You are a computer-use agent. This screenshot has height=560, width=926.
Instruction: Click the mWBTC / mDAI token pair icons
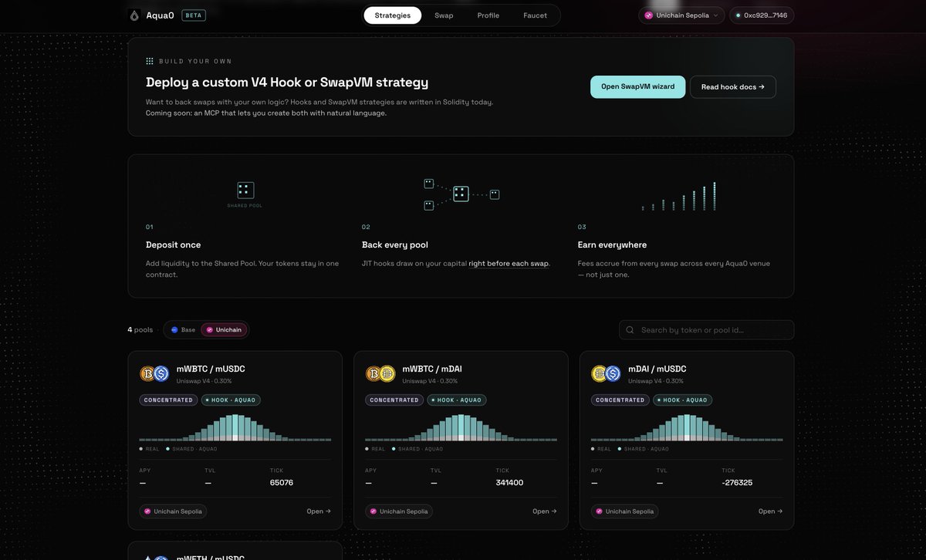[x=380, y=373]
